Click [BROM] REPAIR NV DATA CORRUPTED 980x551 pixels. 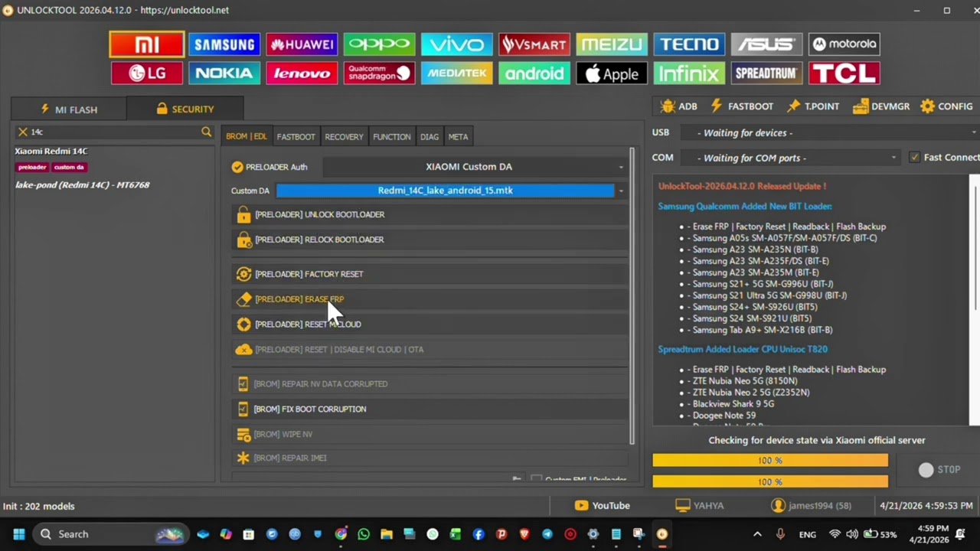[430, 384]
